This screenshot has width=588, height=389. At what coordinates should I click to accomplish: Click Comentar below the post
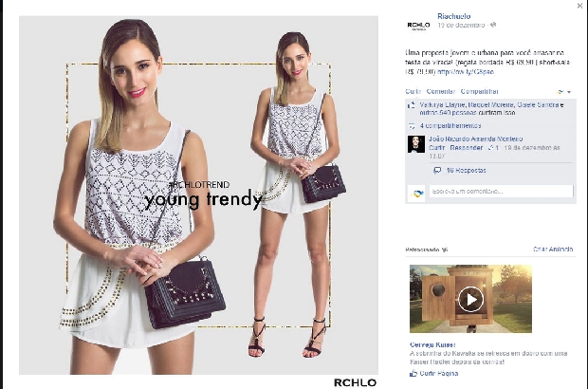pos(441,91)
